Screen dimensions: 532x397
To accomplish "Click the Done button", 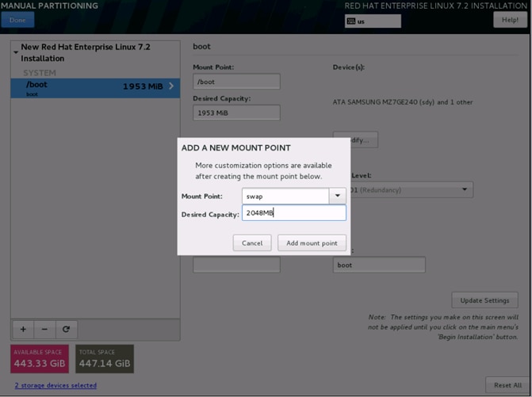I will pos(17,20).
